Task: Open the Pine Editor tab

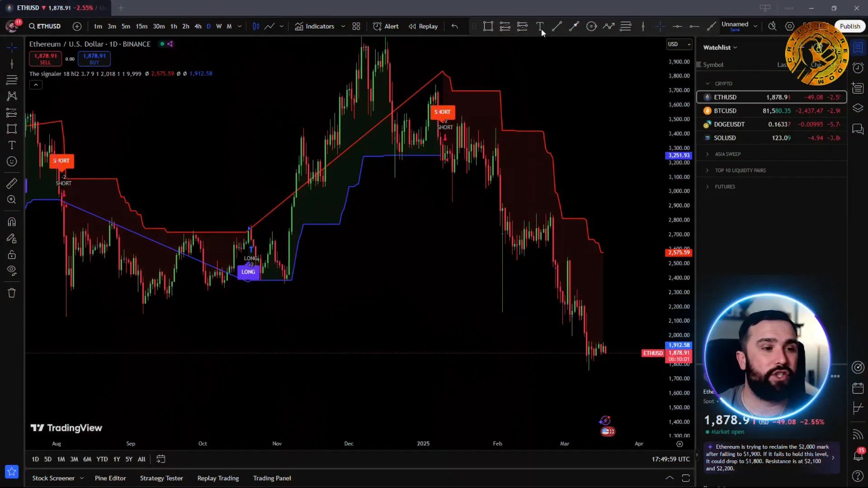Action: pyautogui.click(x=110, y=478)
